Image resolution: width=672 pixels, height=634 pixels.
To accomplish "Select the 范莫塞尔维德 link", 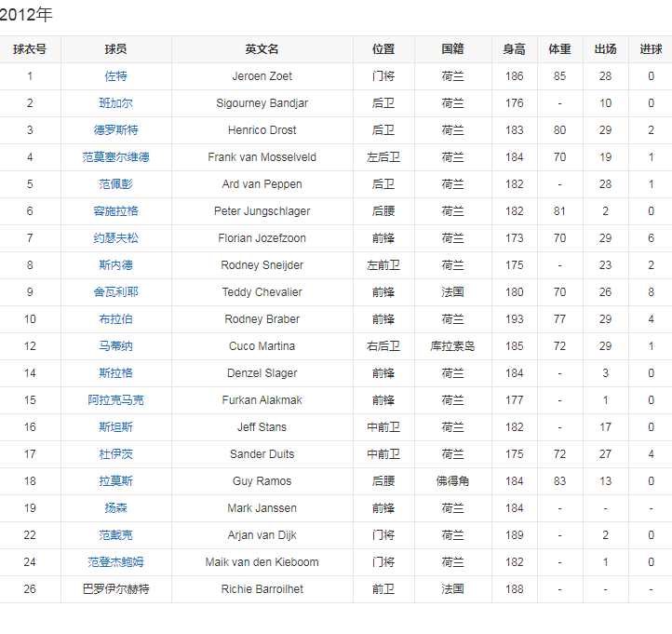I will (x=116, y=157).
